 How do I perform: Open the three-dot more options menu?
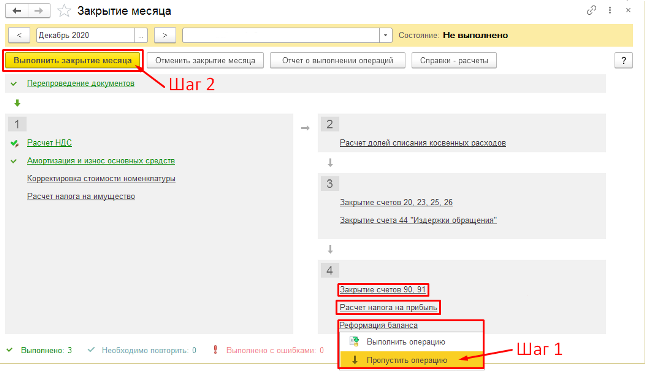[609, 10]
